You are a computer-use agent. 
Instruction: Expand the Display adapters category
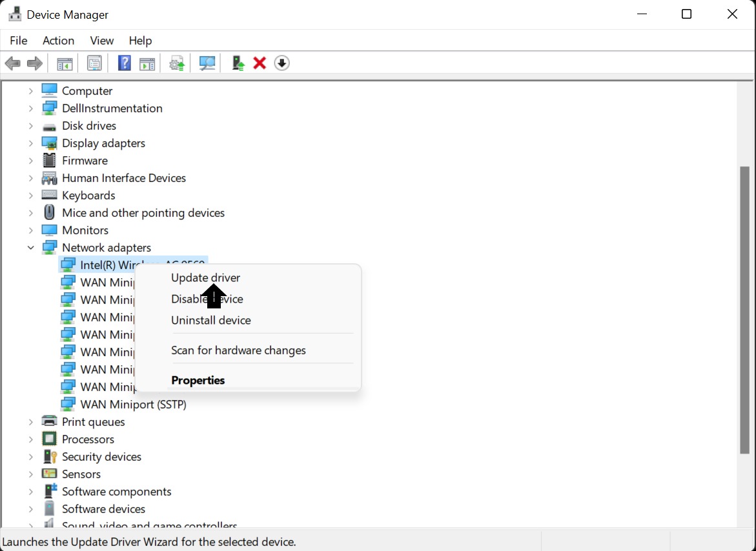(30, 143)
